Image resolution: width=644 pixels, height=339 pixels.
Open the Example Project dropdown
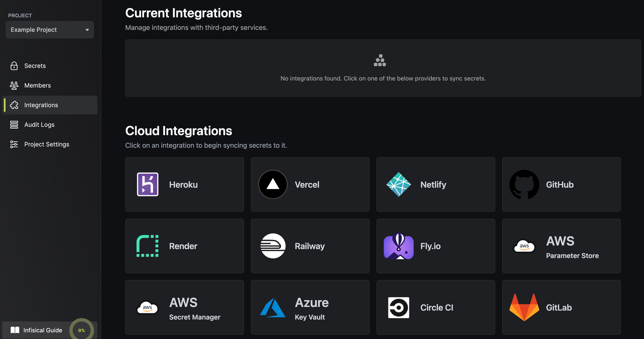(50, 30)
